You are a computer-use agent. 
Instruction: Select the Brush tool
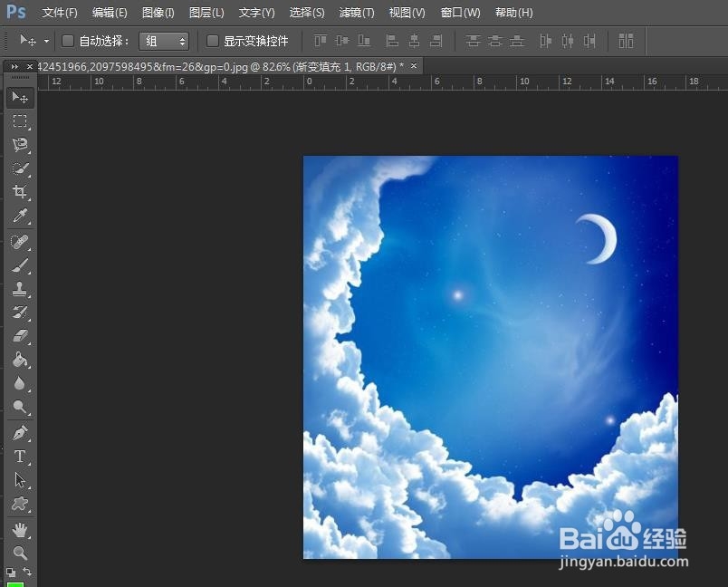(20, 265)
